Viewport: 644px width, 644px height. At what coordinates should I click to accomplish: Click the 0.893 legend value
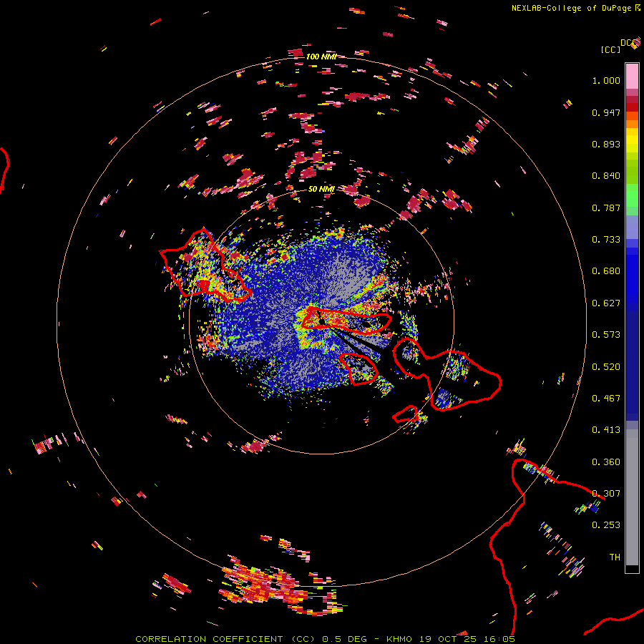click(606, 144)
